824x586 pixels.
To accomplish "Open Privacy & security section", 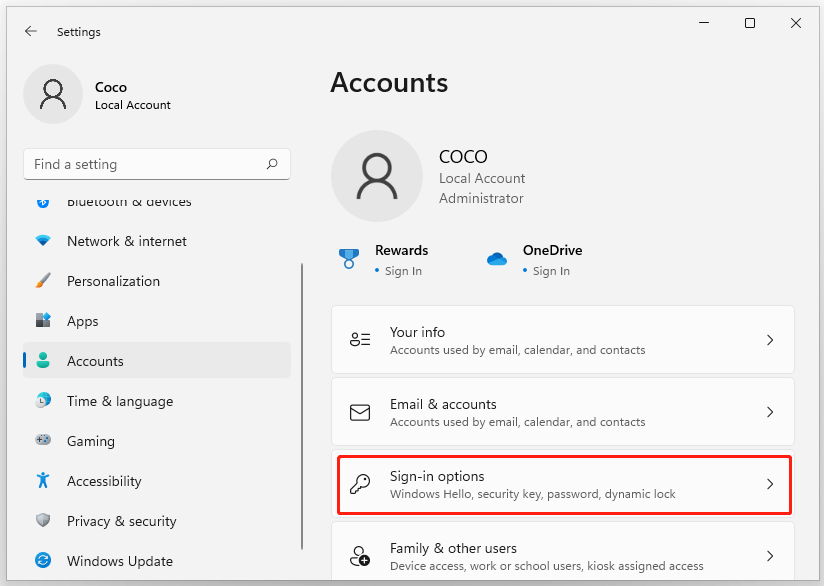I will (x=121, y=521).
